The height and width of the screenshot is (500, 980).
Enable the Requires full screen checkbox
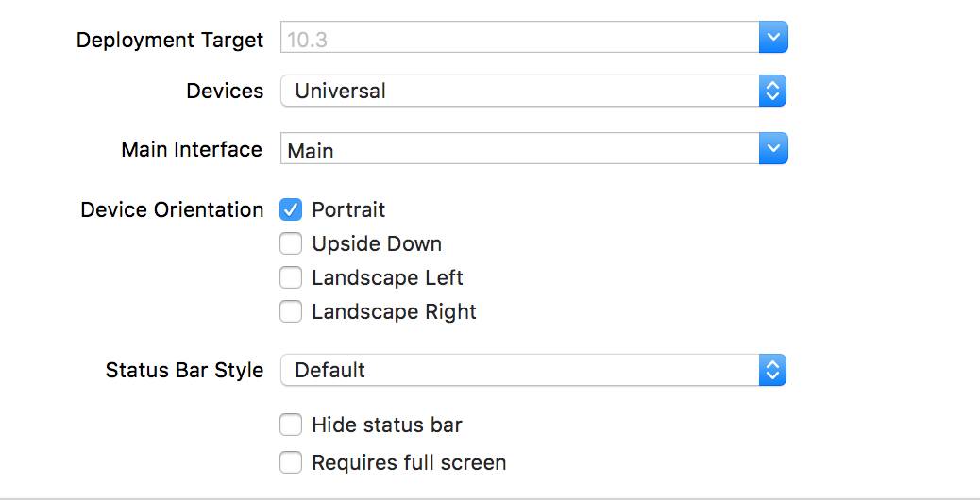(x=291, y=463)
